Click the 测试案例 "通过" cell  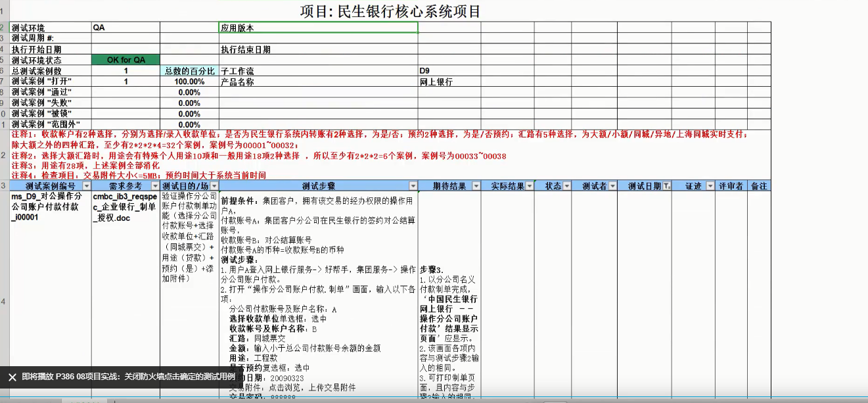[51, 92]
